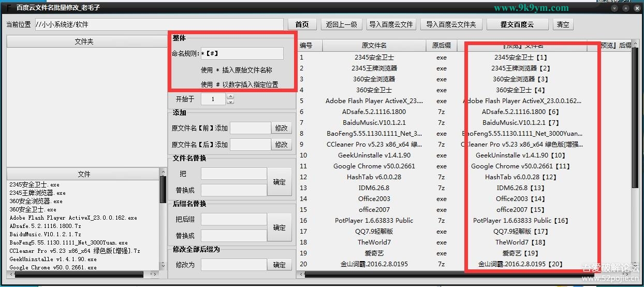The image size is (644, 287).
Task: Click preview name Google Chrome v50.0.2661【11】
Action: (x=520, y=166)
